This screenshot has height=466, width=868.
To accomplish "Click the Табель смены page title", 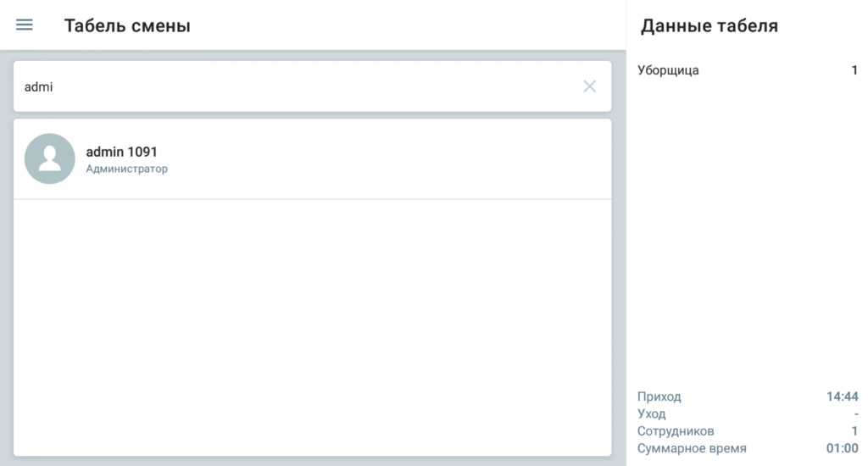I will (x=127, y=25).
